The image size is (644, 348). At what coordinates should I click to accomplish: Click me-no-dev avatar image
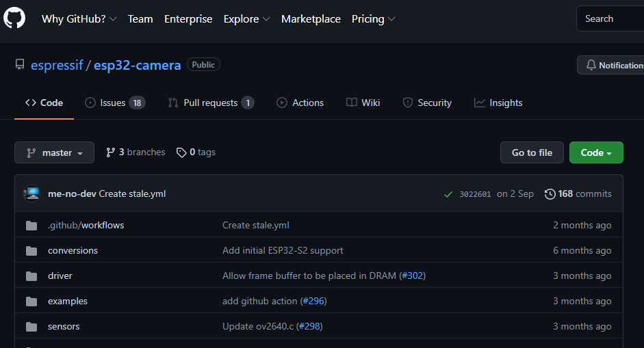(x=31, y=193)
